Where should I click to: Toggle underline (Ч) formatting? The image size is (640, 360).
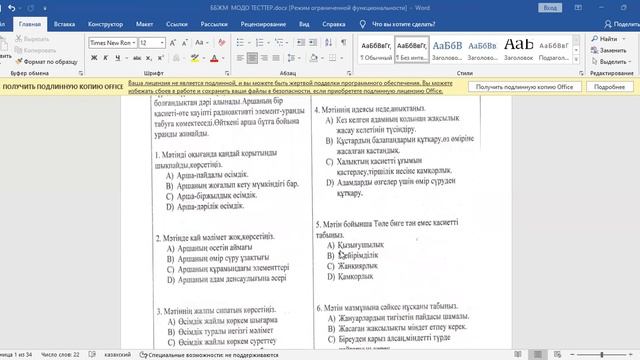(x=118, y=58)
